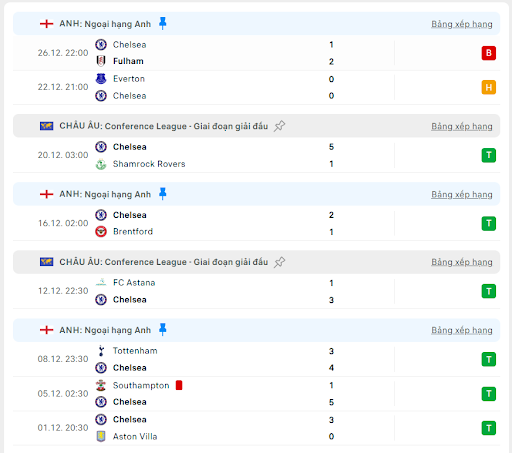Click the Fulham club crest
This screenshot has width=512, height=453.
coord(101,61)
